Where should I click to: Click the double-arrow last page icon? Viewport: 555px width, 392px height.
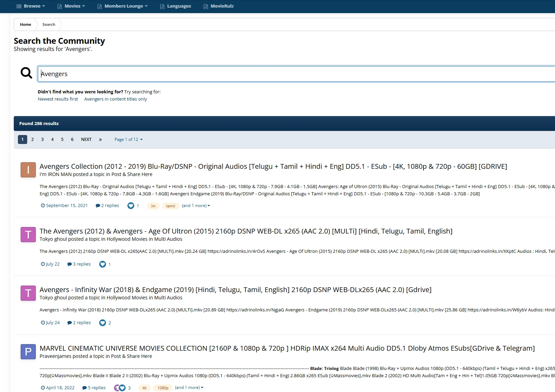[x=100, y=140]
